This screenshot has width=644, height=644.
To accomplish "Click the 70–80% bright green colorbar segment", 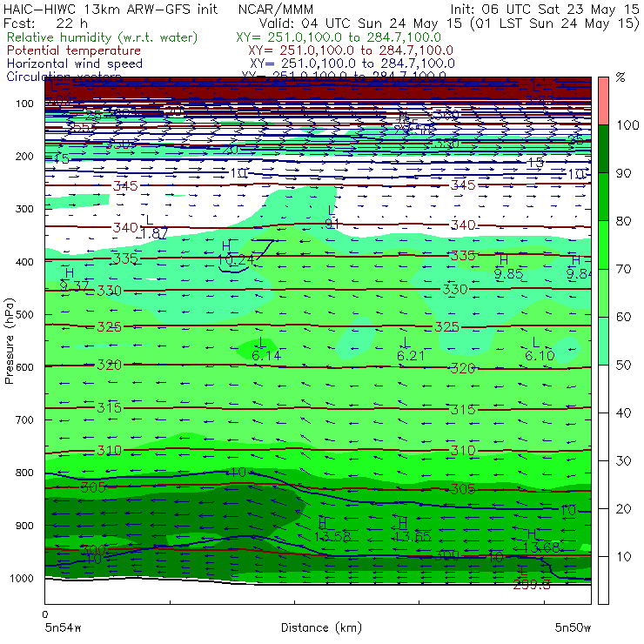I will 603,245.
